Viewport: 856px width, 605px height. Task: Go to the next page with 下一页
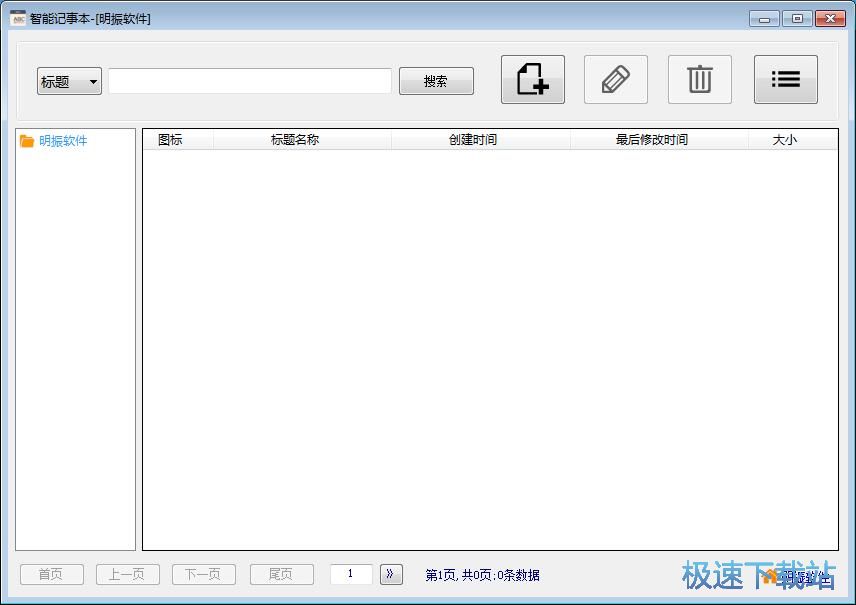click(204, 574)
